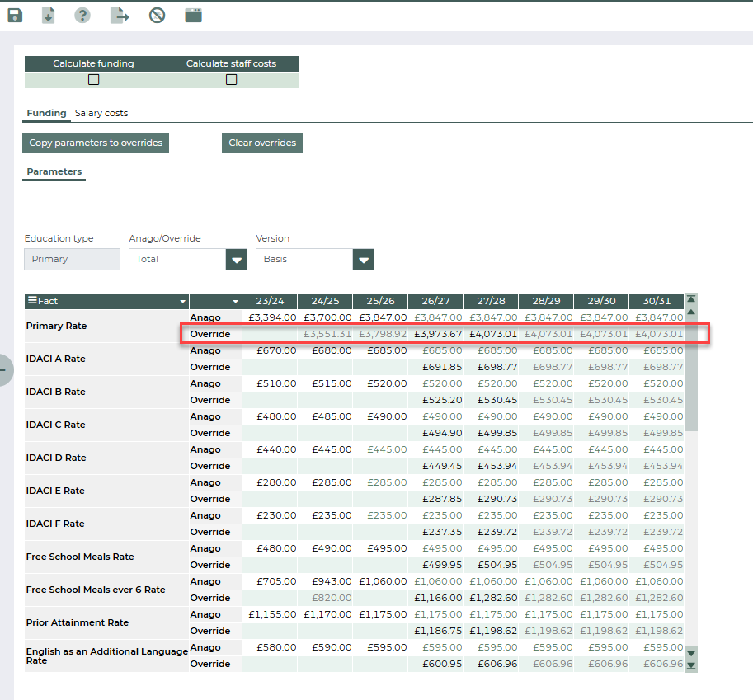Click the Education type Primary field
753x700 pixels.
72,259
